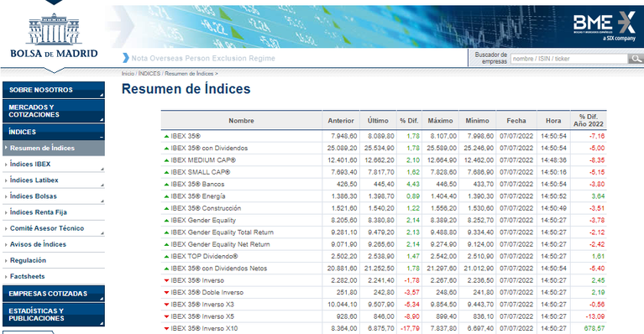644x334 pixels.
Task: Click green arrow next to IBEX TOP Dividendo®
Action: coord(166,257)
